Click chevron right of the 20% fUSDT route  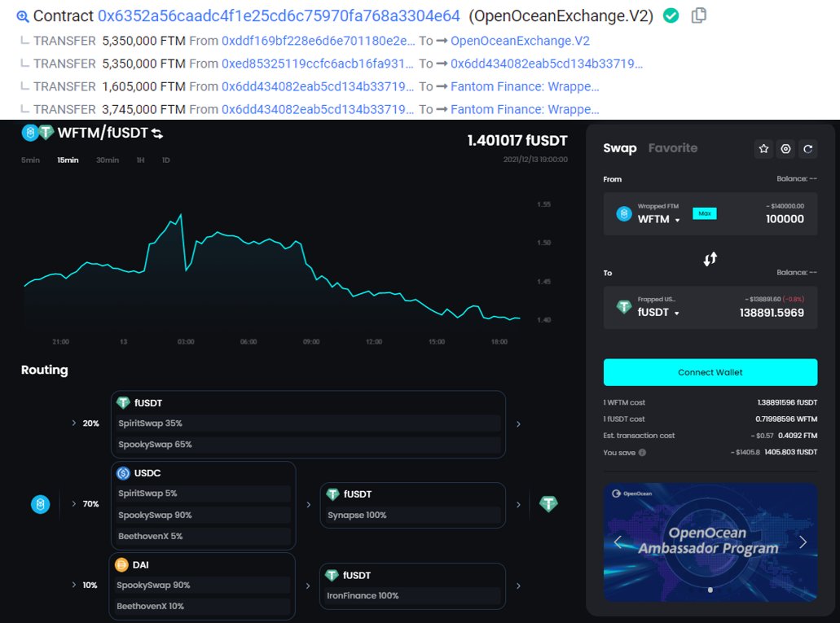click(x=518, y=424)
